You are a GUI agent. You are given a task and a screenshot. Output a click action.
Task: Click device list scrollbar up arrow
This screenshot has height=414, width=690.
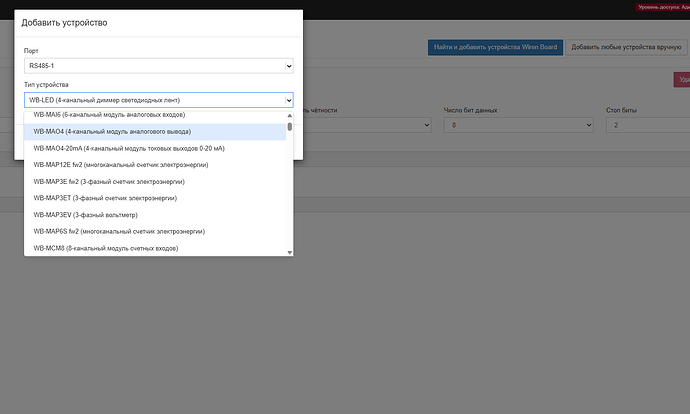point(290,114)
